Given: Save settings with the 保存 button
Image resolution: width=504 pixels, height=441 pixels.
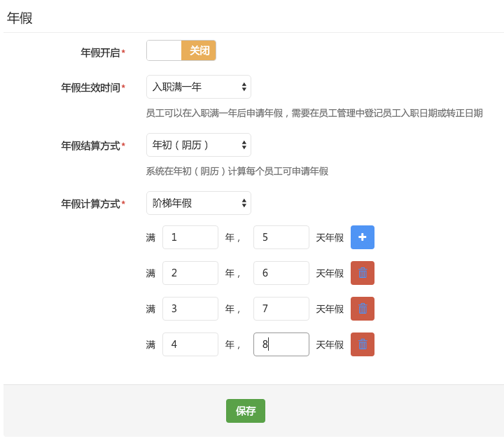Looking at the screenshot, I should click(x=246, y=411).
